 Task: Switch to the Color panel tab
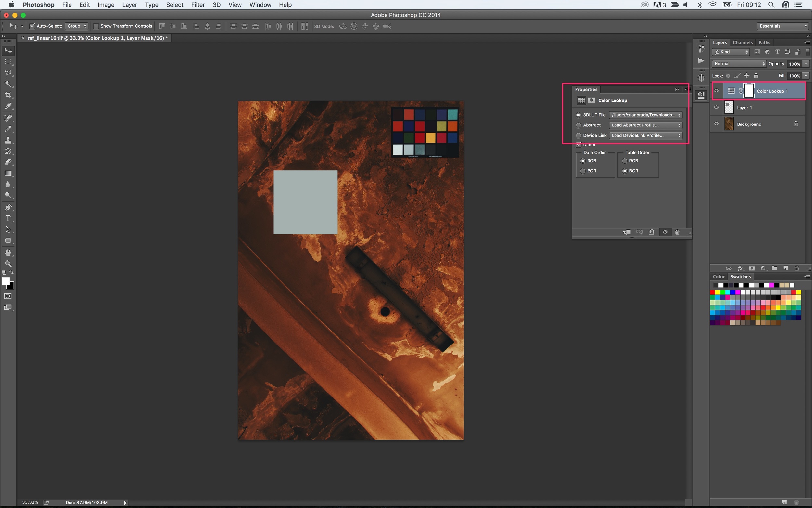coord(719,277)
